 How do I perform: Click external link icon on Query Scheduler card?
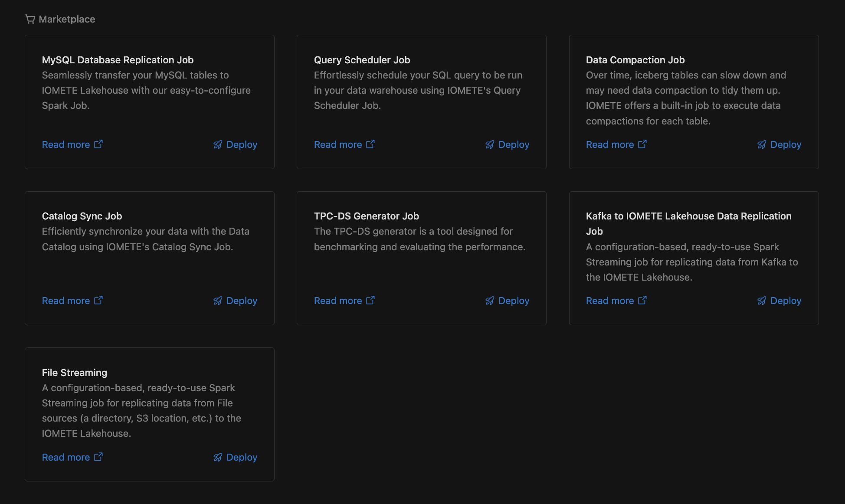pos(370,144)
